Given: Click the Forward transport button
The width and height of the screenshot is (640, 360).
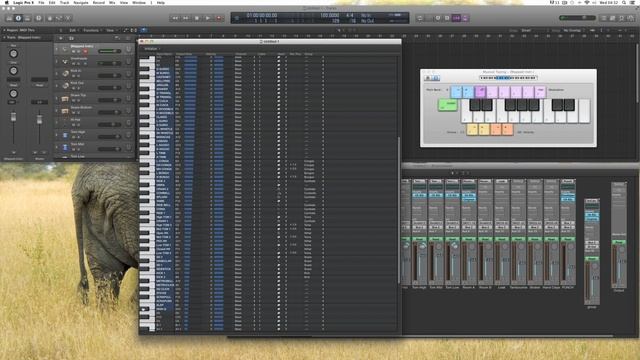Looking at the screenshot, I should [x=186, y=18].
